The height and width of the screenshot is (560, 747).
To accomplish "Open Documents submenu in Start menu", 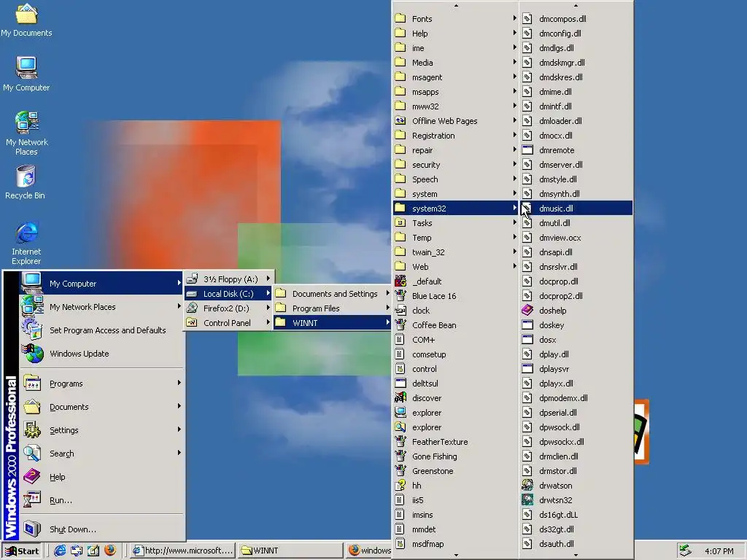I will tap(101, 407).
